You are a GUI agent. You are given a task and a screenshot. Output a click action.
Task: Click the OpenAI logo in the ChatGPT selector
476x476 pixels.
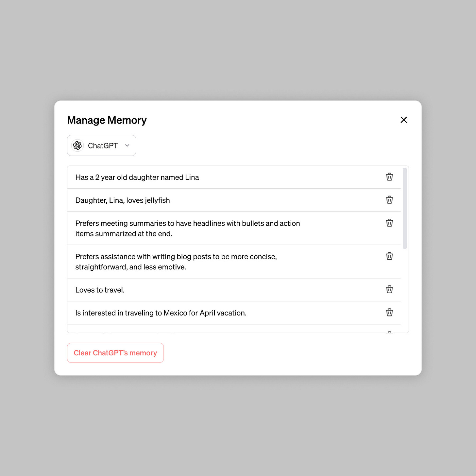coord(77,145)
